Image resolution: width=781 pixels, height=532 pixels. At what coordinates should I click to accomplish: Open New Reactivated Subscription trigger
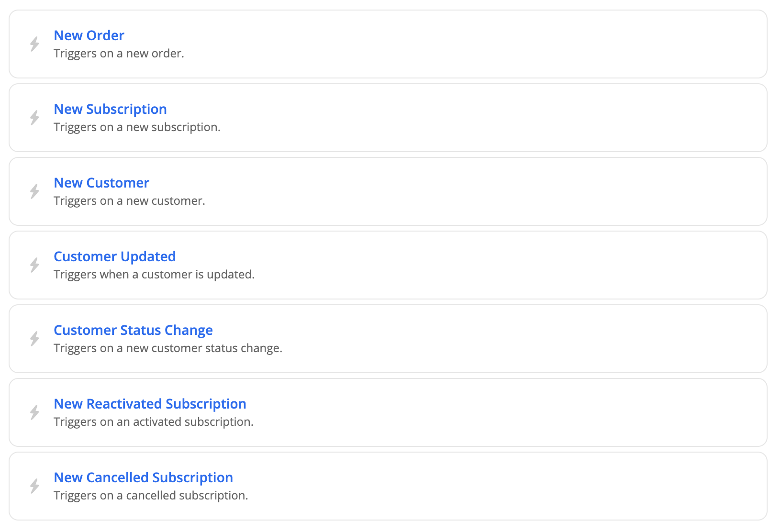(x=150, y=404)
